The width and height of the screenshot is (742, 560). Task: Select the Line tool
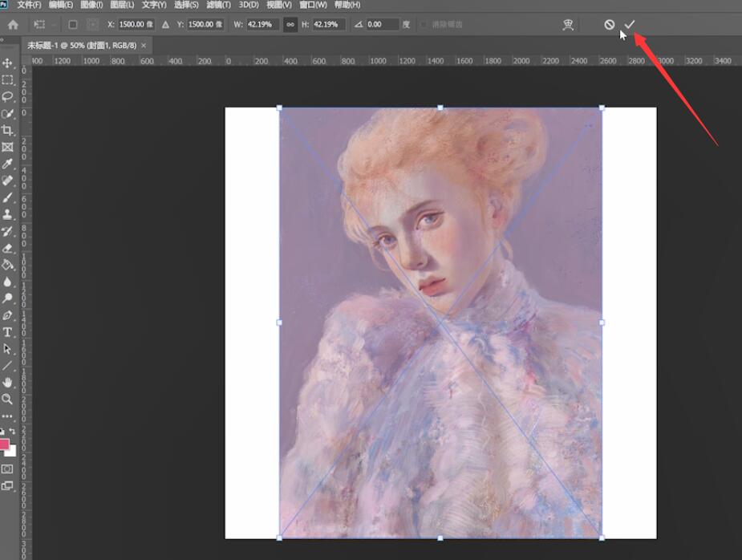click(7, 365)
